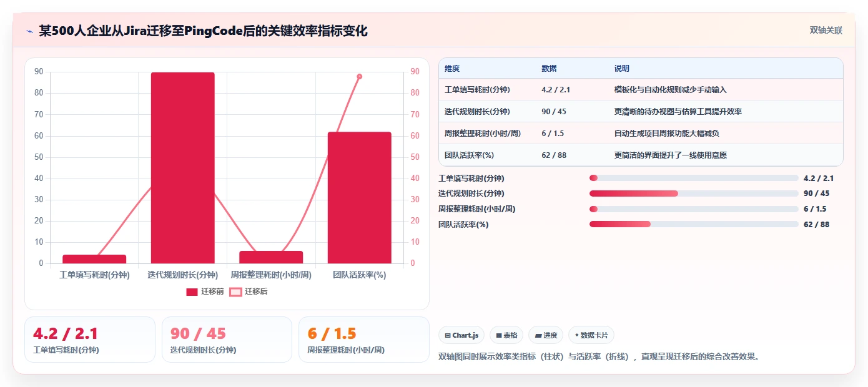Click the 90 / 45 data card
The width and height of the screenshot is (868, 387).
point(227,340)
